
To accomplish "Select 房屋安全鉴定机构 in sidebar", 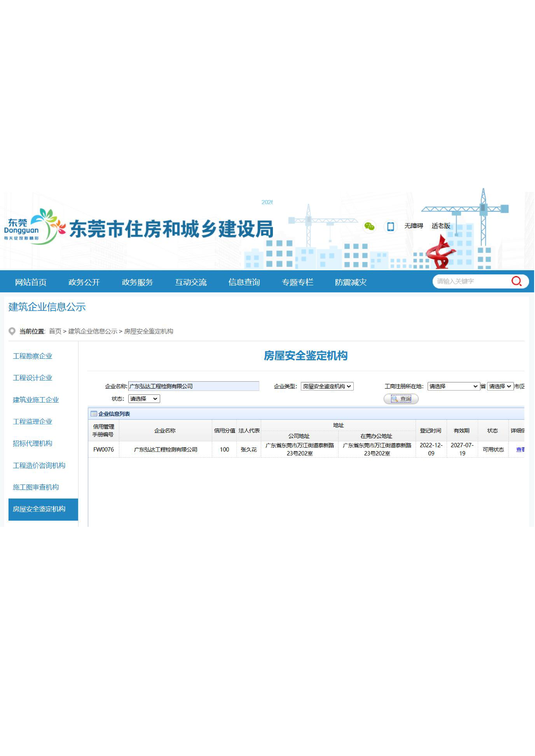I will 43,509.
